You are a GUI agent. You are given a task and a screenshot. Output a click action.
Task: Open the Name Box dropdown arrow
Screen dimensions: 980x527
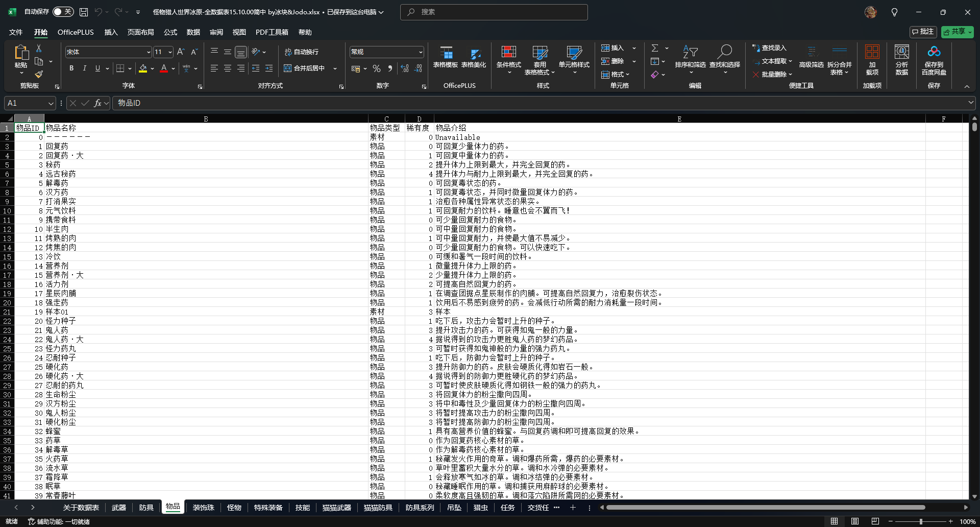[51, 103]
